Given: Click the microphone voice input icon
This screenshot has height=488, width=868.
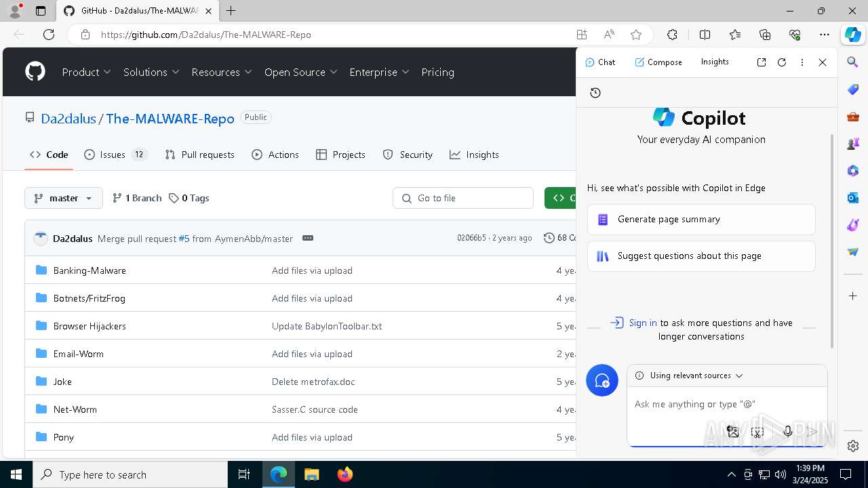Looking at the screenshot, I should 788,431.
